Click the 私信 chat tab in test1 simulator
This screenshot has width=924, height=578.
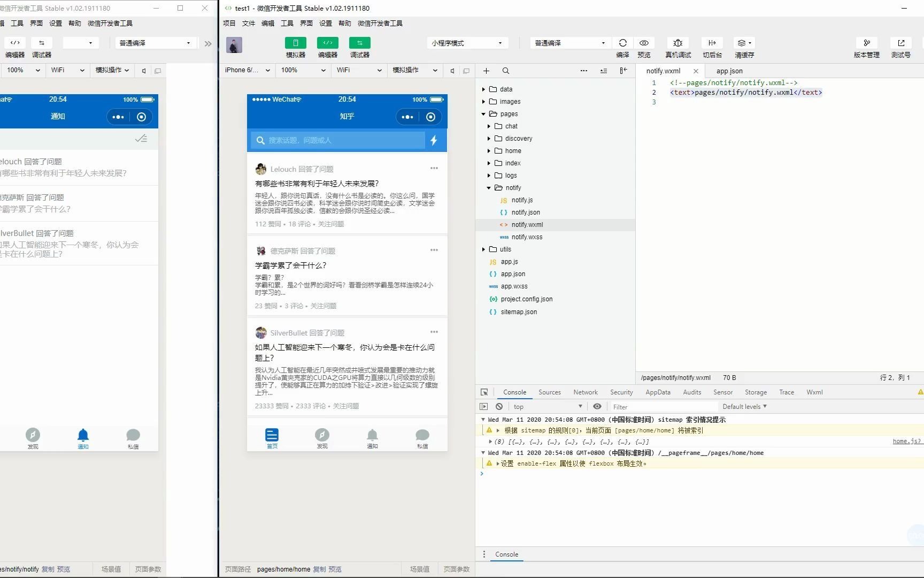point(422,438)
